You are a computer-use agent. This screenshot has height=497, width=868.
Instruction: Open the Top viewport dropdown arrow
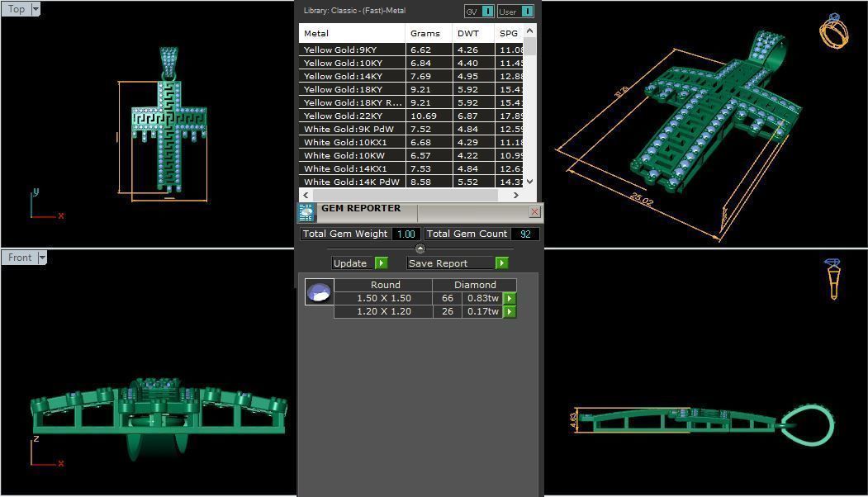click(36, 9)
